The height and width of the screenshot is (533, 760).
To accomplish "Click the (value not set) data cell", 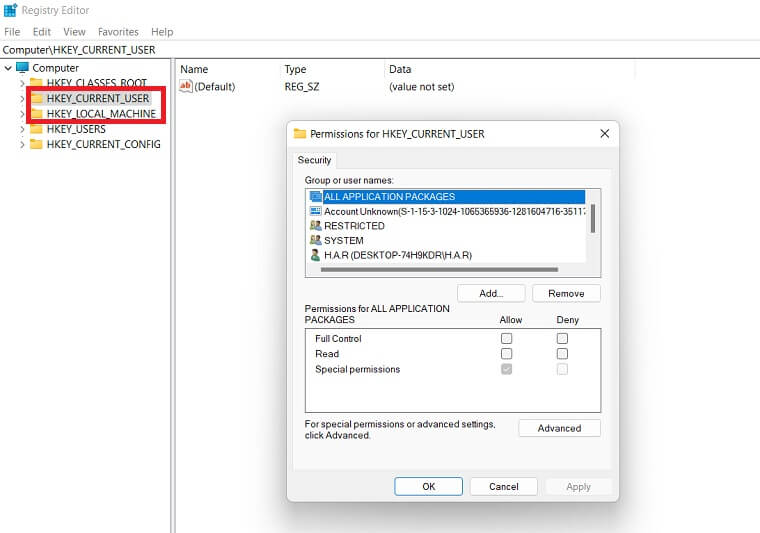I will 422,87.
